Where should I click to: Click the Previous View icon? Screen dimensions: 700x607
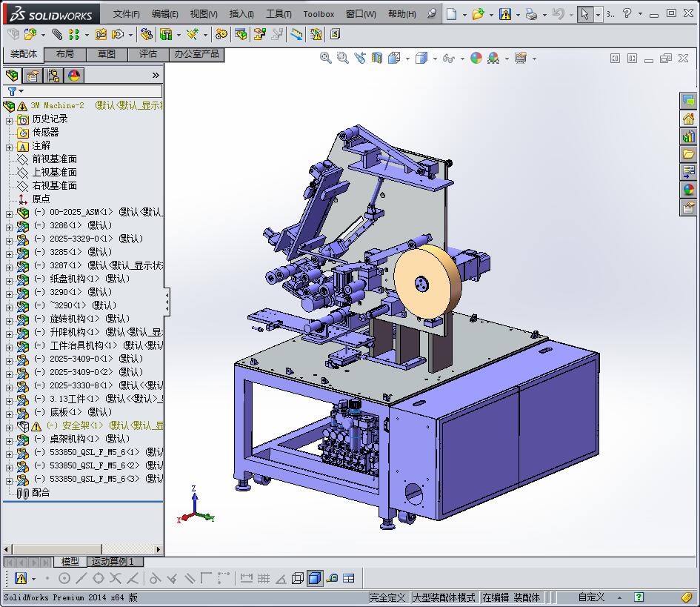360,58
